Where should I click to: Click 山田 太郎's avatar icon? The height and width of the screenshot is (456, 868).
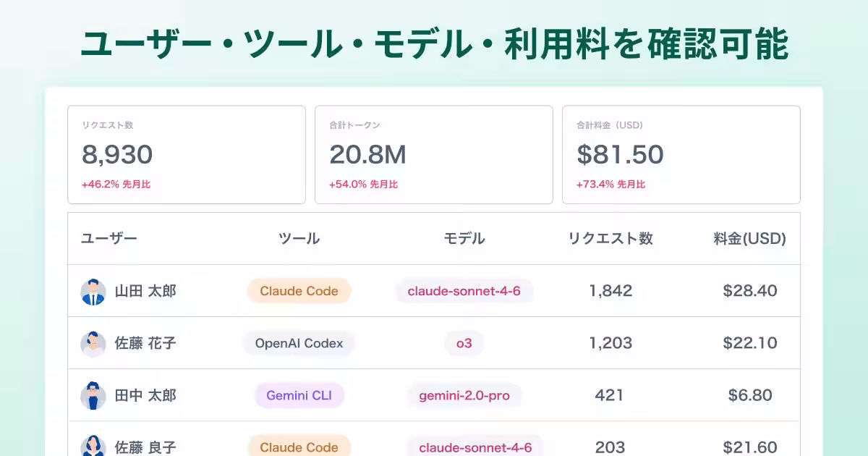[93, 291]
